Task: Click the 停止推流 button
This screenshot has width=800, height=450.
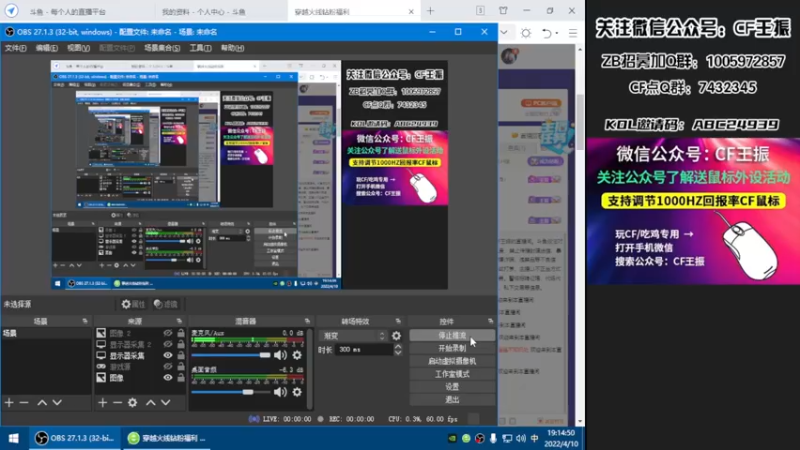Action: pyautogui.click(x=452, y=335)
